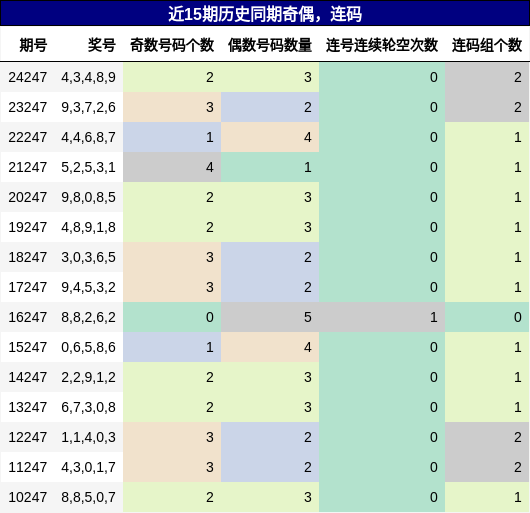Screen dimensions: 530x513
Task: Click prize number 6,7,3,0,8
Action: (x=89, y=407)
